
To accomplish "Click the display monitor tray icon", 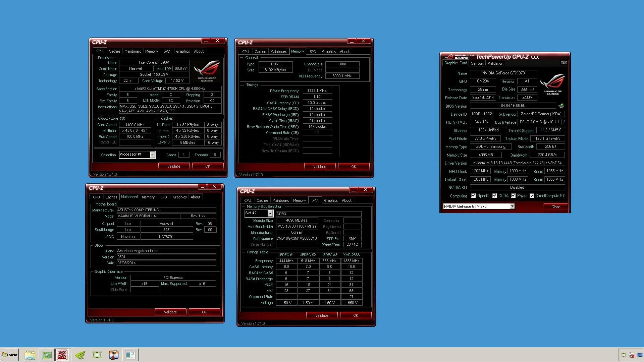I will click(x=640, y=355).
